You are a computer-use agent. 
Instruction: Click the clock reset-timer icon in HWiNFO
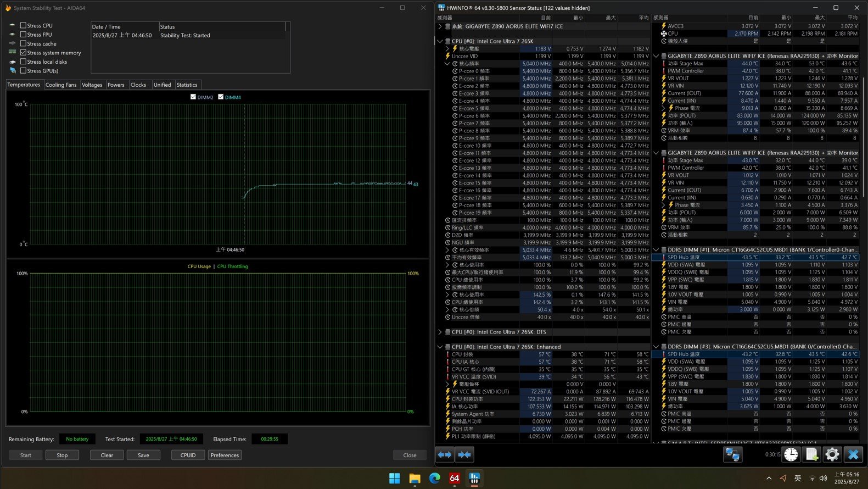pyautogui.click(x=791, y=454)
